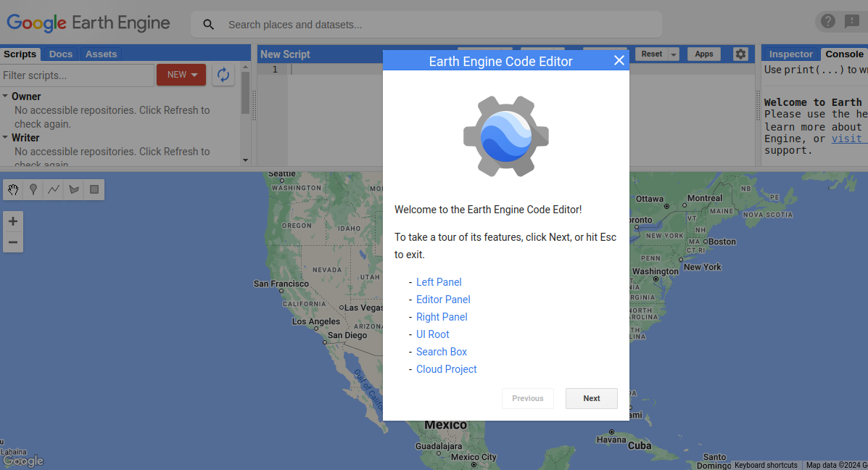This screenshot has width=868, height=470.
Task: Click the Montreal map label
Action: (705, 198)
